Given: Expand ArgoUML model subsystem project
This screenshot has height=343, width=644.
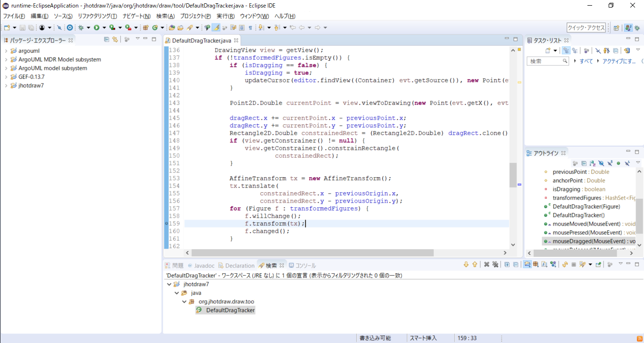Looking at the screenshot, I should pos(6,68).
